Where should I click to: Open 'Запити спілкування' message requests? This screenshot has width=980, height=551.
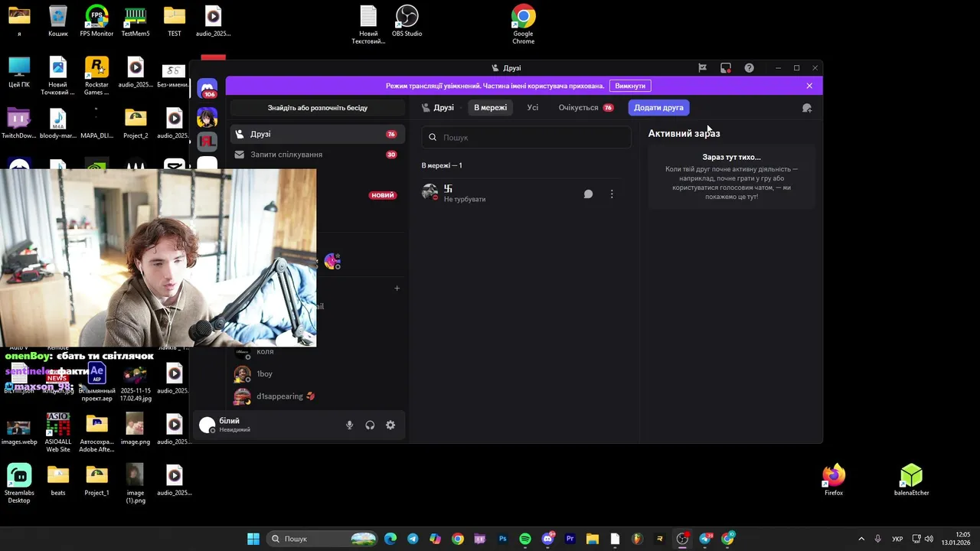[x=318, y=155]
